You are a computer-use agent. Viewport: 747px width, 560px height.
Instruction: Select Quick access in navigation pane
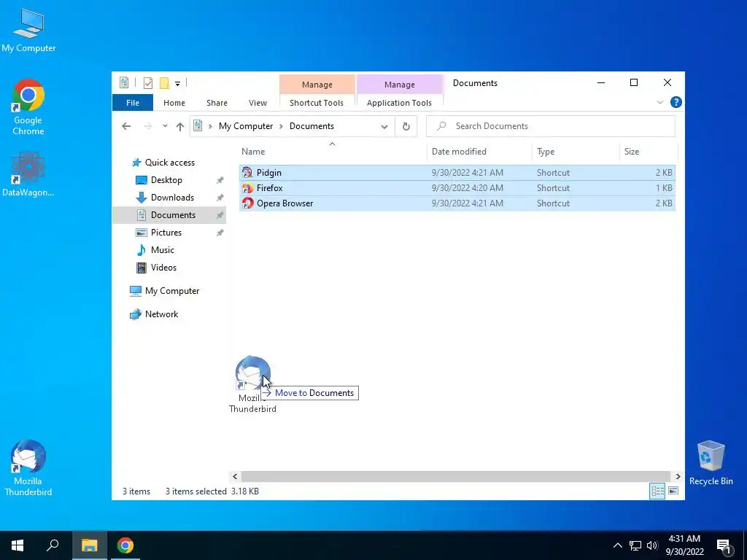pyautogui.click(x=169, y=163)
